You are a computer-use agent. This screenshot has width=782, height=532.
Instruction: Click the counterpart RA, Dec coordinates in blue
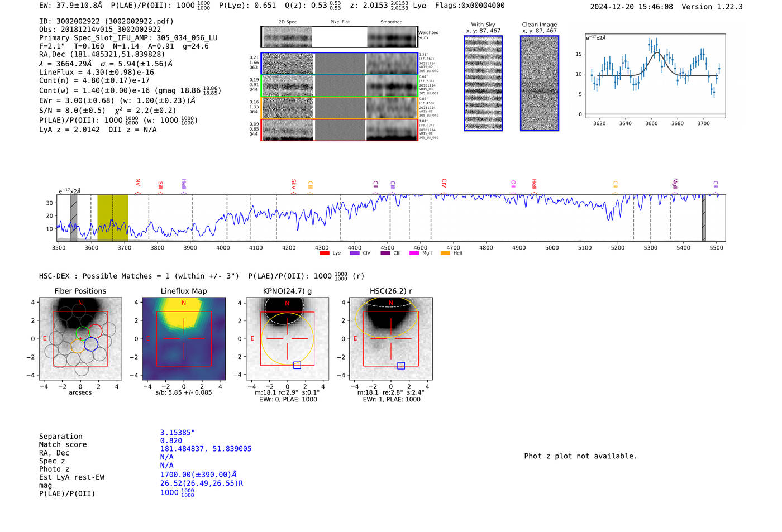206,449
